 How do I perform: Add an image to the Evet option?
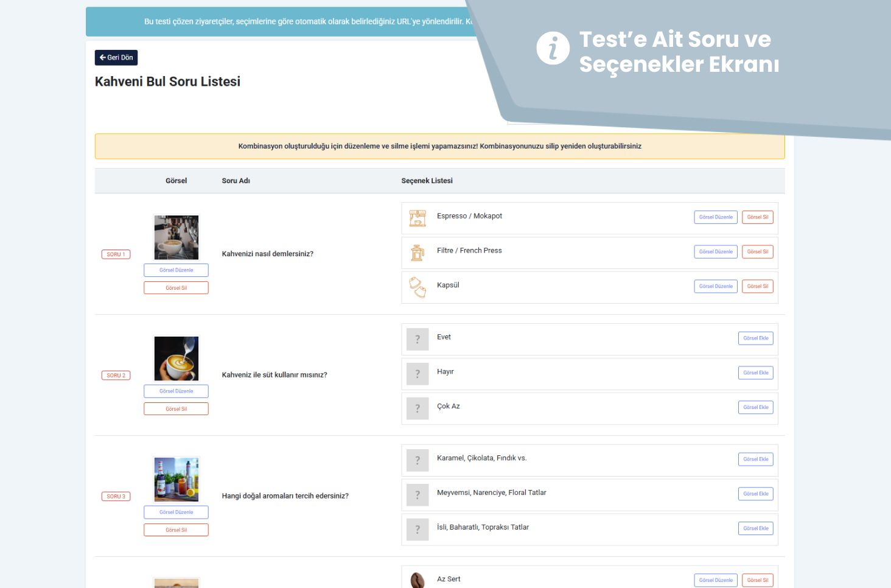pos(755,338)
